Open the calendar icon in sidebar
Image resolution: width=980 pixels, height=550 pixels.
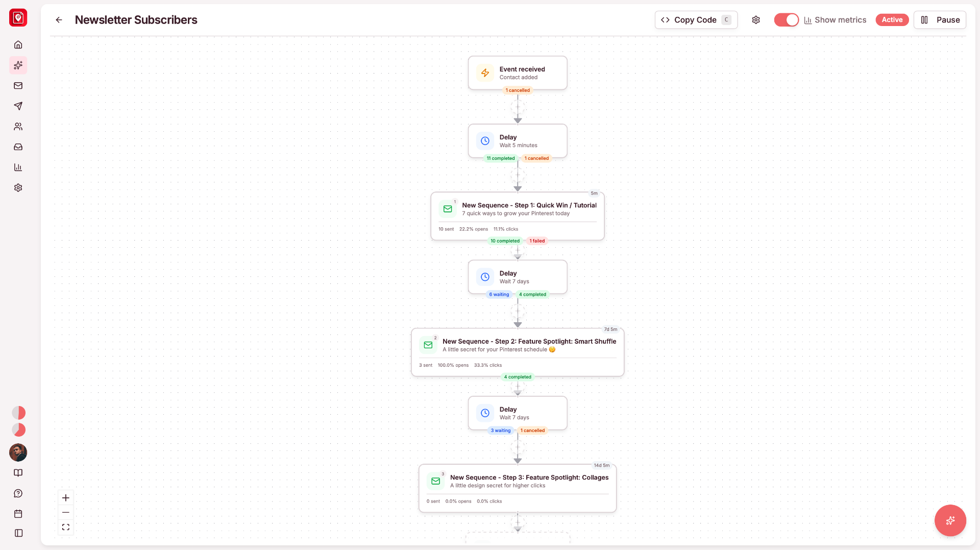pyautogui.click(x=18, y=514)
